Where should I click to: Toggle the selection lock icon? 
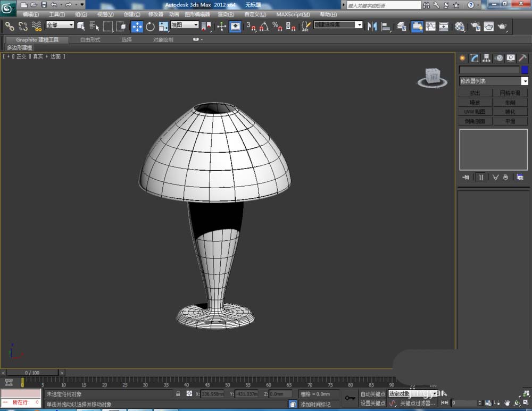(178, 394)
